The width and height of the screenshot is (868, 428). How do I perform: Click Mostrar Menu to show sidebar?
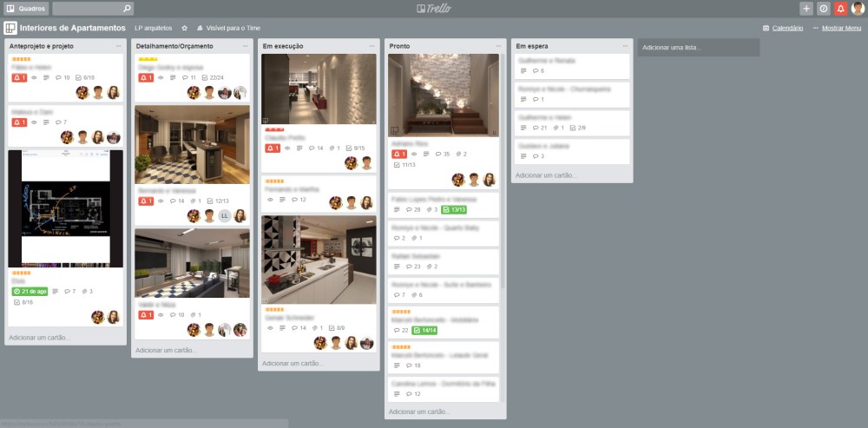pyautogui.click(x=837, y=28)
